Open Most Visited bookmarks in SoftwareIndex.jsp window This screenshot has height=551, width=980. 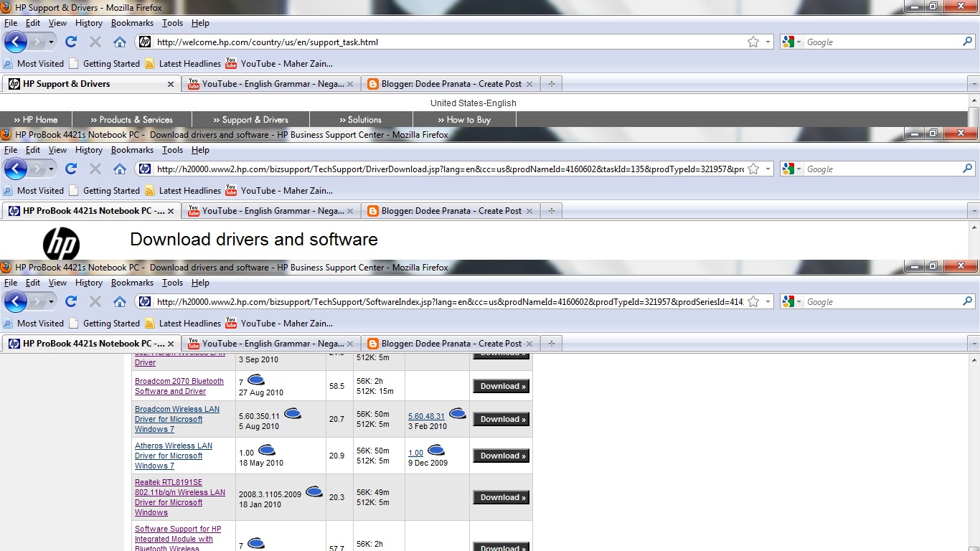(x=34, y=324)
